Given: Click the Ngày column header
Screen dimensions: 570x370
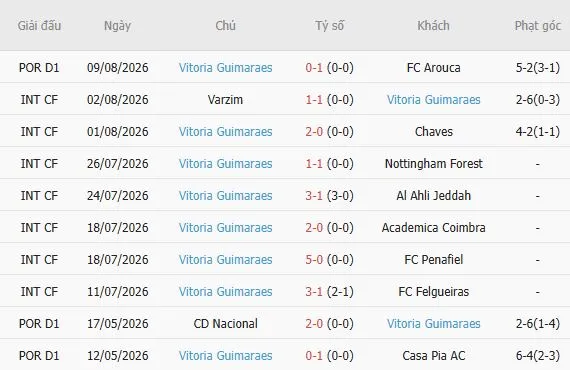Looking at the screenshot, I should tap(117, 26).
